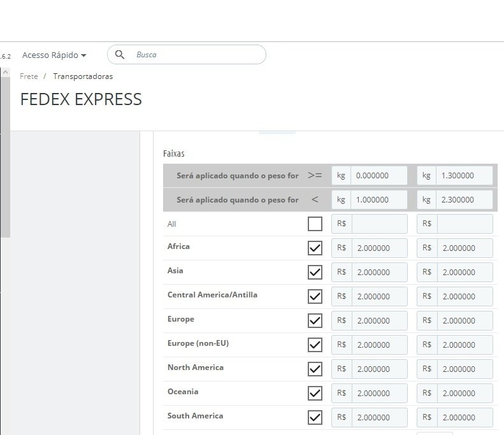The width and height of the screenshot is (504, 435).
Task: Uncheck the Africa zone checkbox
Action: click(315, 248)
